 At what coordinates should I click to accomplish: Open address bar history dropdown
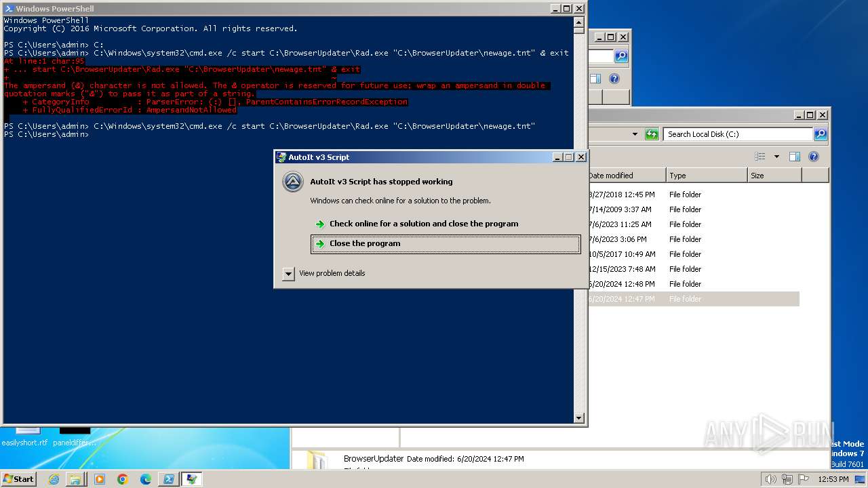pos(635,134)
